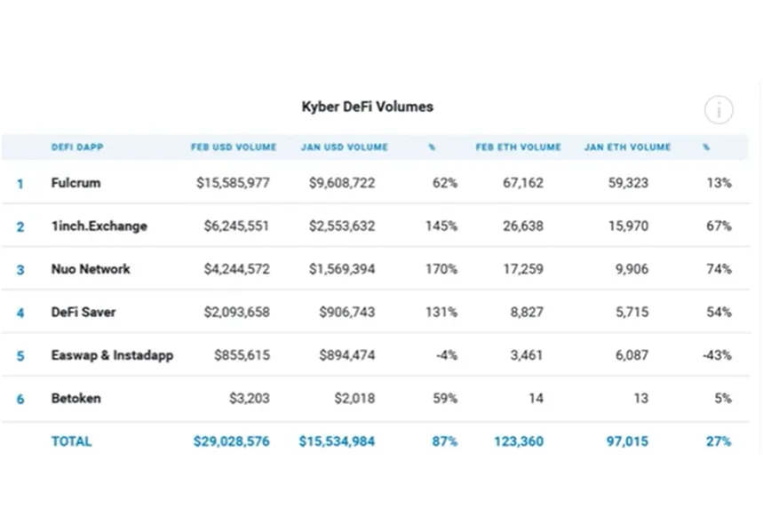763x532 pixels.
Task: Click the $15,534,984 total
Action: click(337, 441)
